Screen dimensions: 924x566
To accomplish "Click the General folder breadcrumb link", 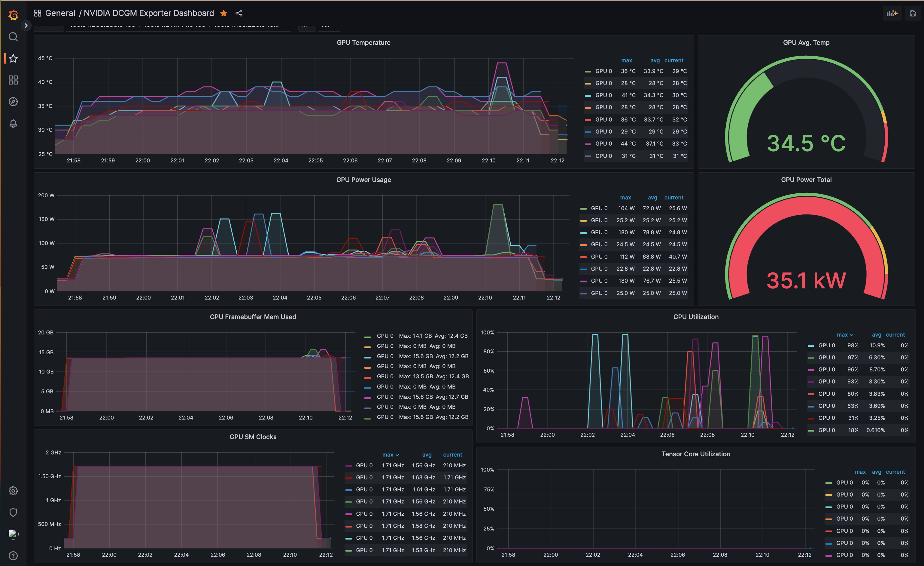I will point(60,14).
